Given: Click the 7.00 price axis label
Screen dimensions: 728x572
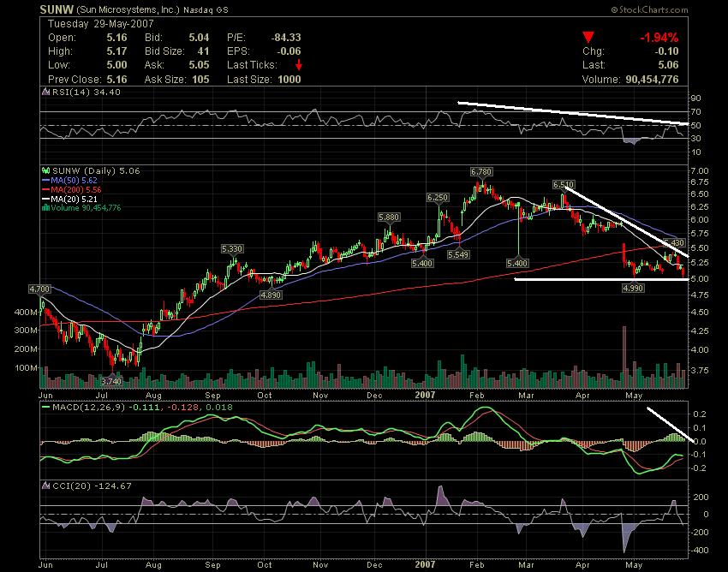Looking at the screenshot, I should 698,171.
